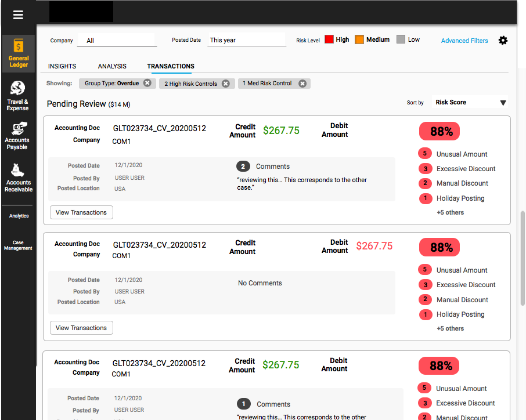
Task: Open Travel & Expense module
Action: [17, 96]
